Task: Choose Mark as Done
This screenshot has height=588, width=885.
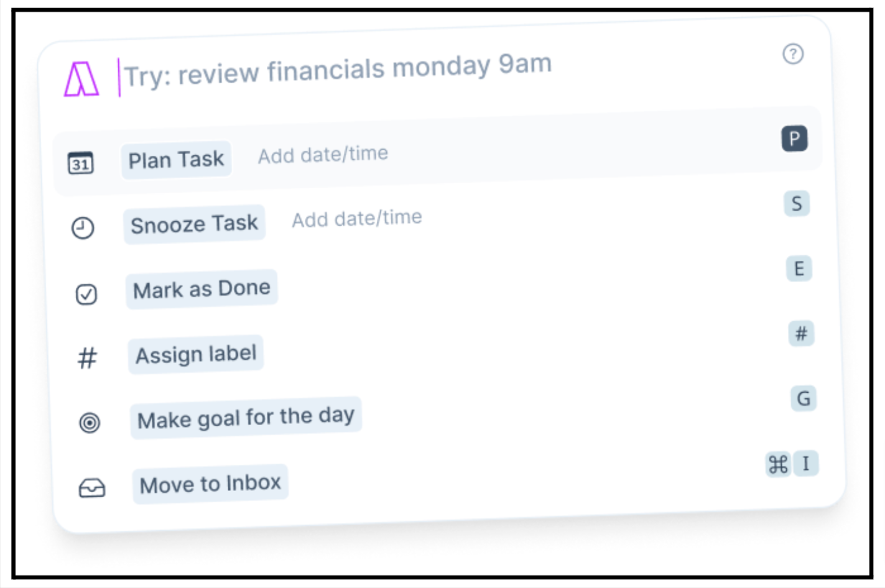Action: click(202, 289)
